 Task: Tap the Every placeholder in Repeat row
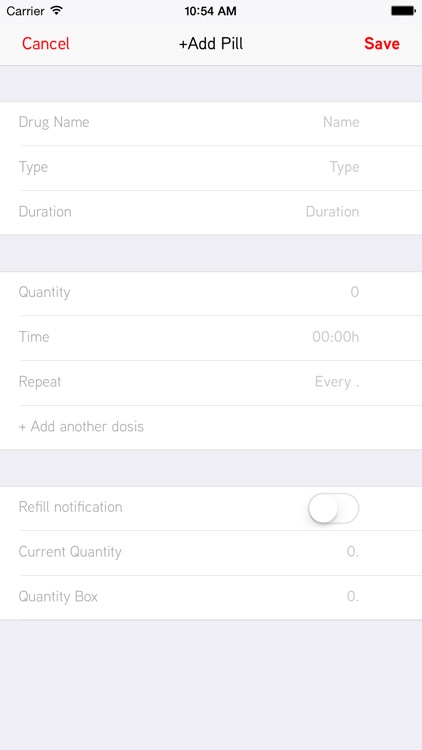coord(337,382)
